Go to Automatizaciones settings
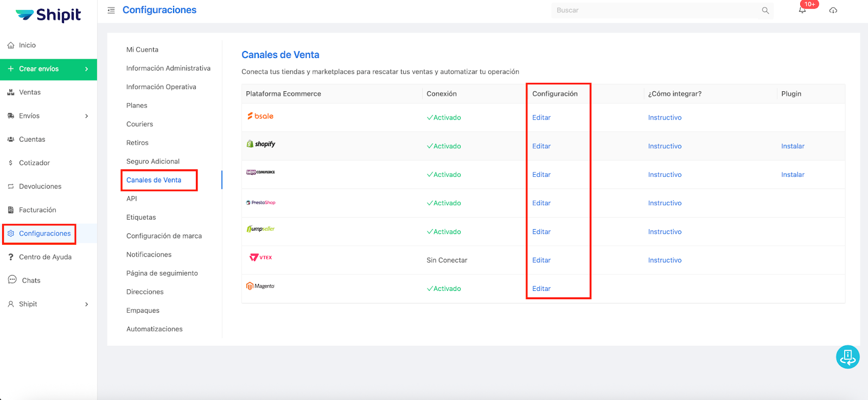The height and width of the screenshot is (400, 868). coord(154,329)
